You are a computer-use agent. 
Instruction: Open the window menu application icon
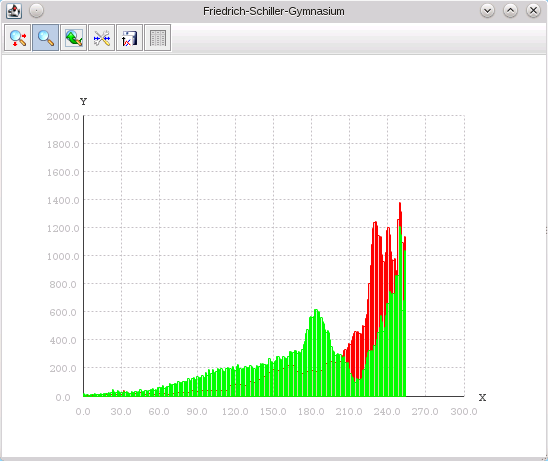pos(14,11)
